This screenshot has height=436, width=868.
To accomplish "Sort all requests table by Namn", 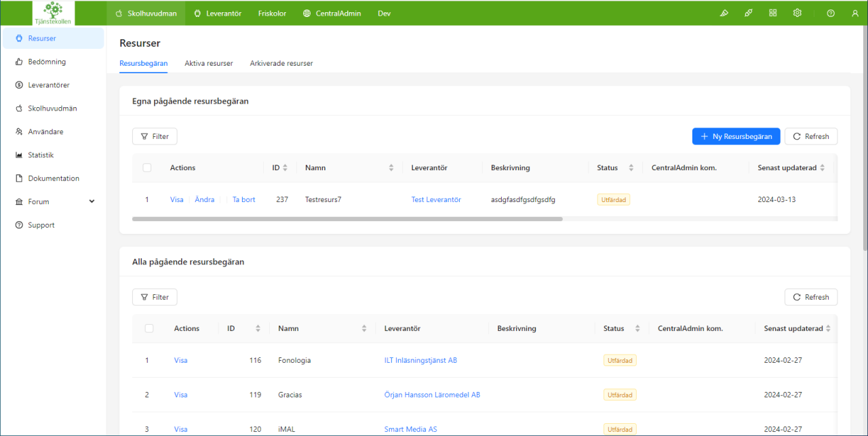I will click(x=364, y=328).
